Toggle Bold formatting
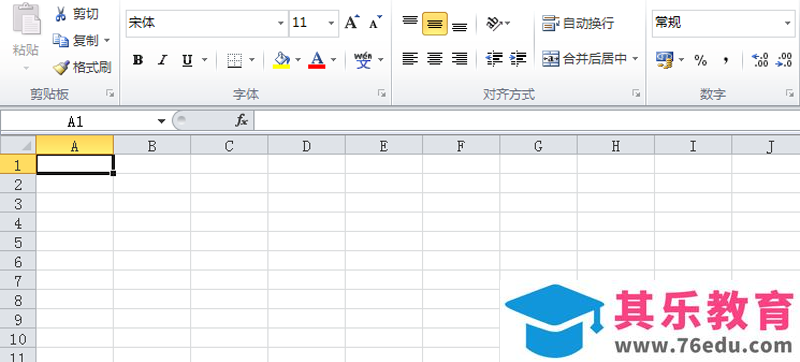The height and width of the screenshot is (362, 800). (137, 60)
